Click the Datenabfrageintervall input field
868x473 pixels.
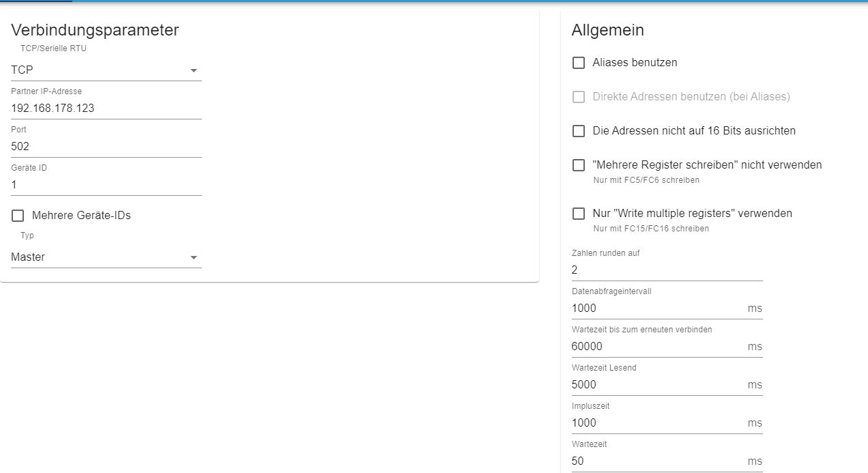[x=658, y=308]
